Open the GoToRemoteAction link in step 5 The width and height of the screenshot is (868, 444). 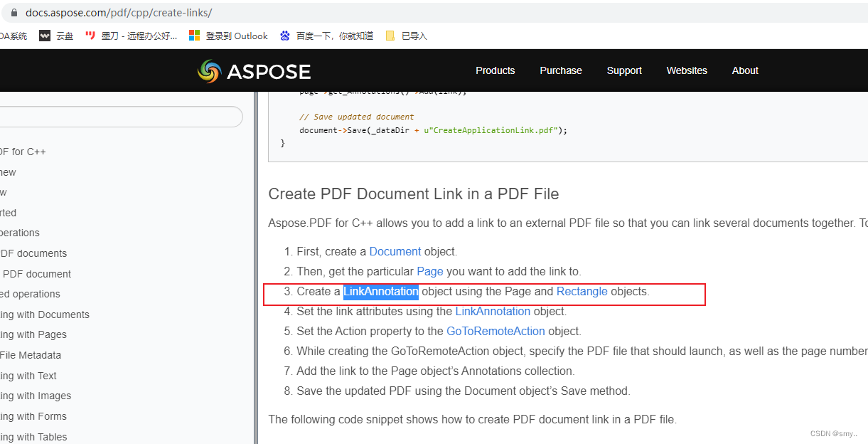pos(495,331)
